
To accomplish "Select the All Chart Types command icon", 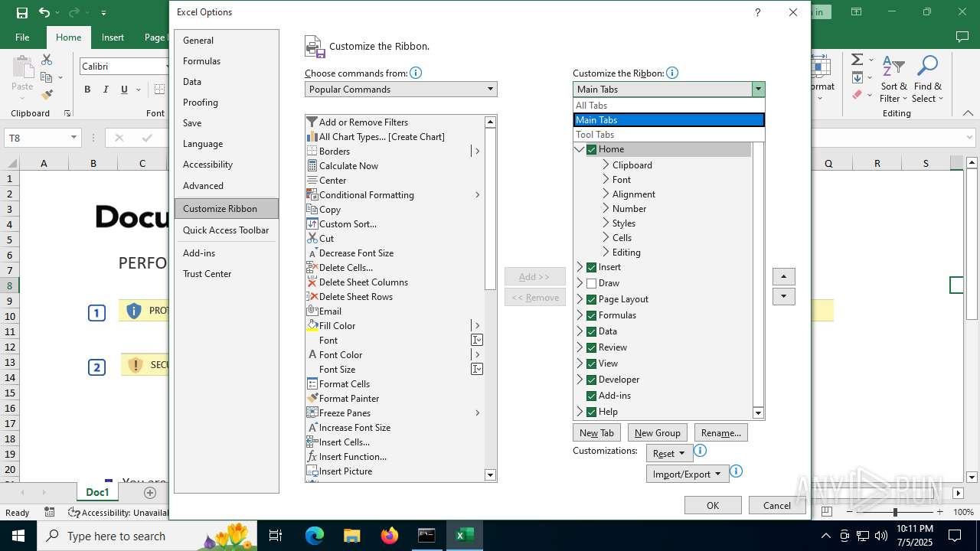I will pos(312,136).
